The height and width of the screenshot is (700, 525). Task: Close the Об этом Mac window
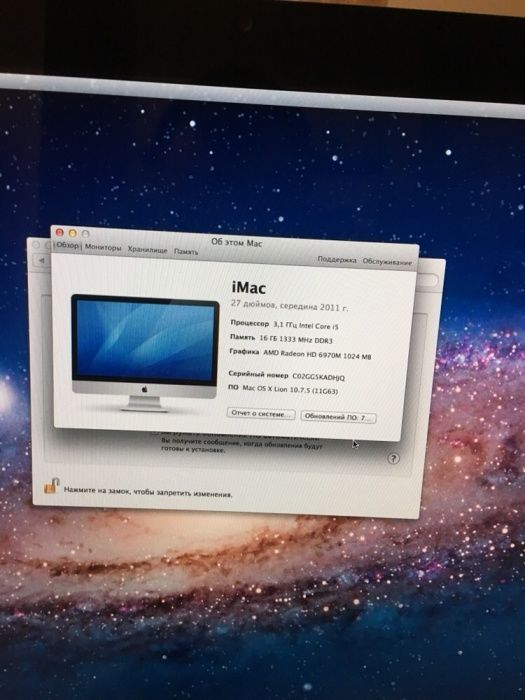59,233
